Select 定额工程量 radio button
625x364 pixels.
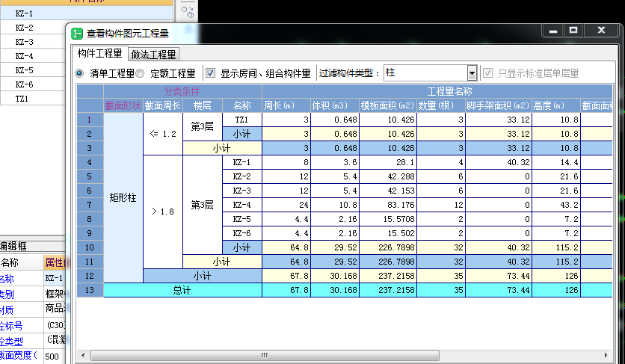tap(140, 73)
